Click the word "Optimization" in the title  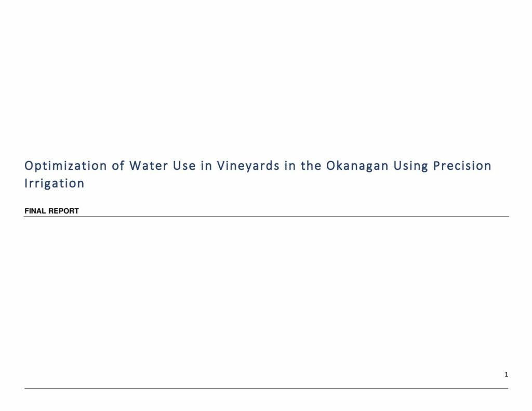tap(65, 166)
